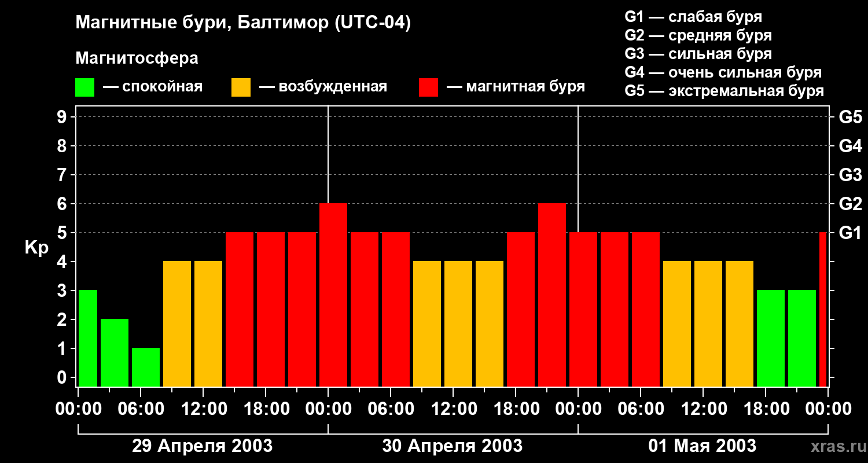Click the 'G5 — экстремальная буря' legend line

pyautogui.click(x=724, y=91)
